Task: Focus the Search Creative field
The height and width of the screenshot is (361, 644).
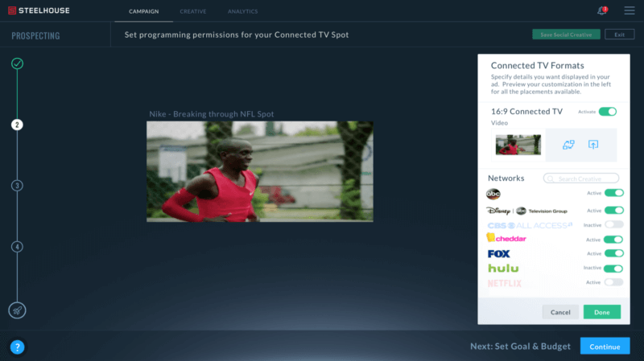Action: pos(580,178)
